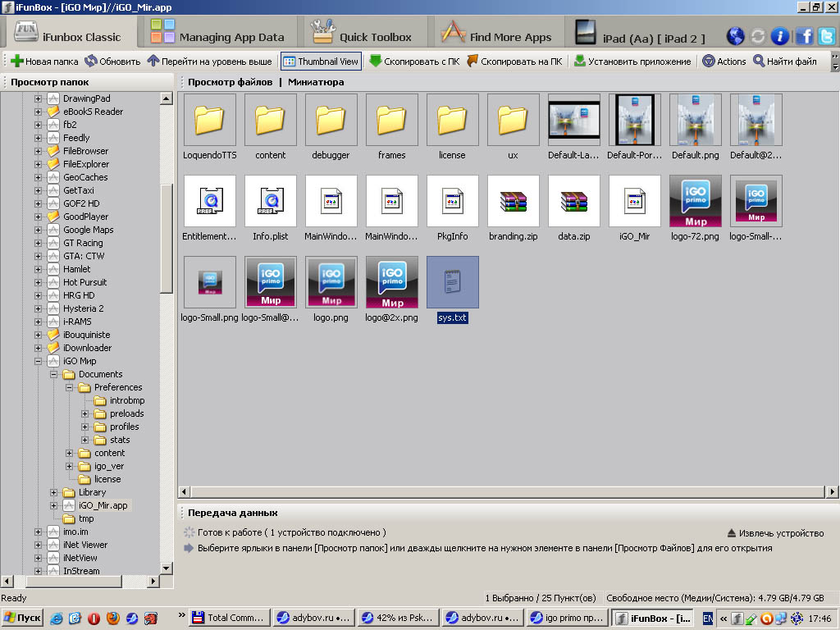Click the Facebook icon in the top bar
This screenshot has width=840, height=630.
click(804, 36)
